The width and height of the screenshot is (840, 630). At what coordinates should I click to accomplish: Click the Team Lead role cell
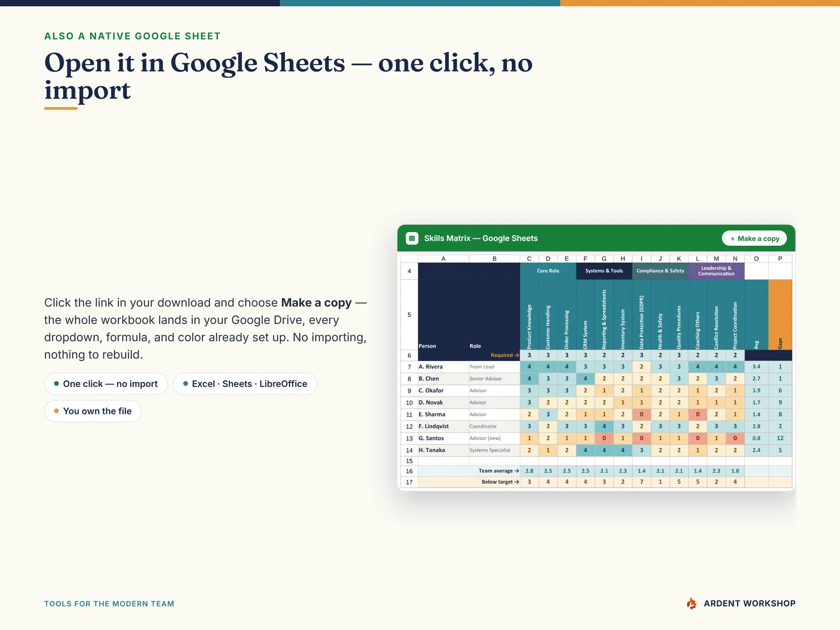495,367
